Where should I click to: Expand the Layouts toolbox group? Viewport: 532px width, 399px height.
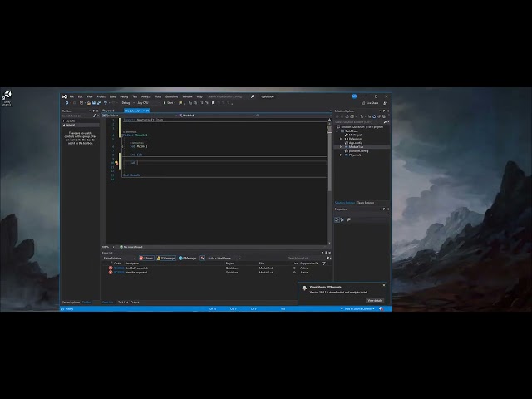point(63,121)
